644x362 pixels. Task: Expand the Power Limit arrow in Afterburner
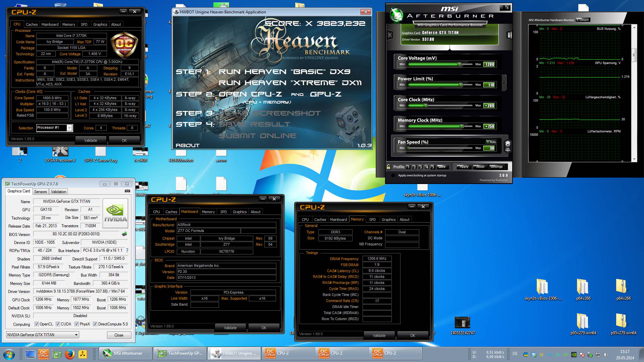504,82
